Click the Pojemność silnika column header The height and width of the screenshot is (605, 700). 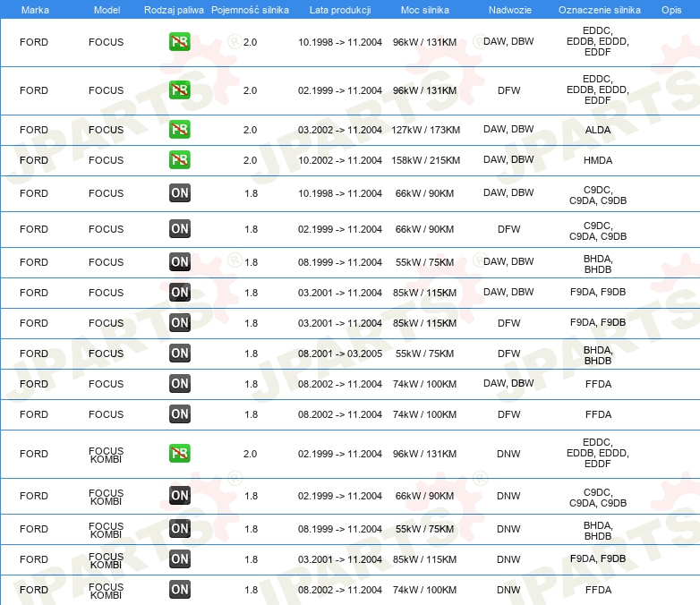[x=250, y=10]
